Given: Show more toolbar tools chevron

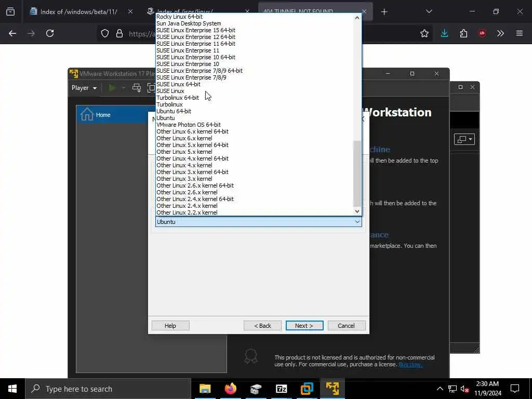Looking at the screenshot, I should click(500, 33).
